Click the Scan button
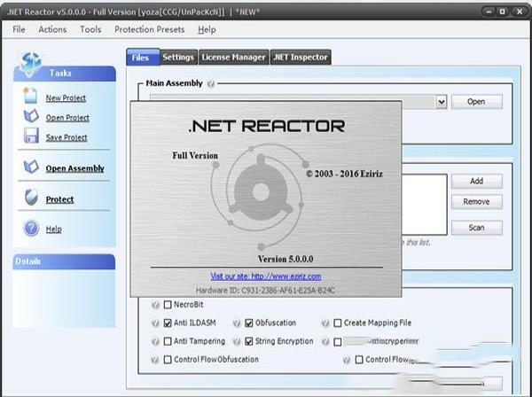 pos(477,228)
